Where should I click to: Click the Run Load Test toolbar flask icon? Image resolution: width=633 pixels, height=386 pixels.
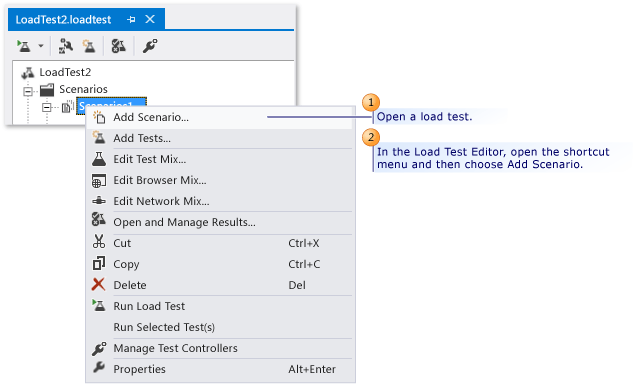(23, 46)
